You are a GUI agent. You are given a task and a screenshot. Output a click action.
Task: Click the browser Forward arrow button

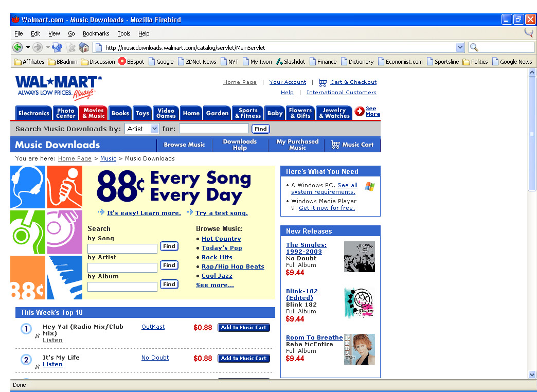pos(38,47)
